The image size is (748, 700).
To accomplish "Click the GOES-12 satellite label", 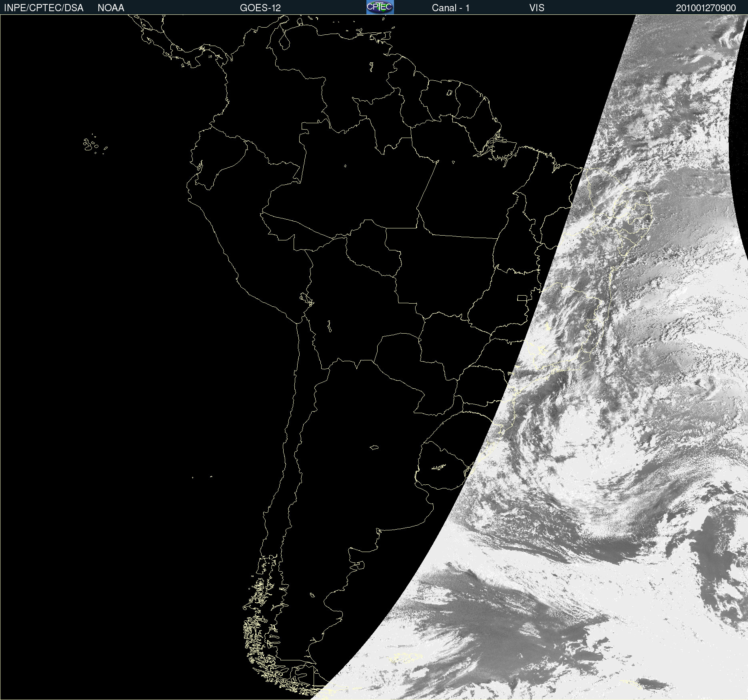I will click(260, 8).
